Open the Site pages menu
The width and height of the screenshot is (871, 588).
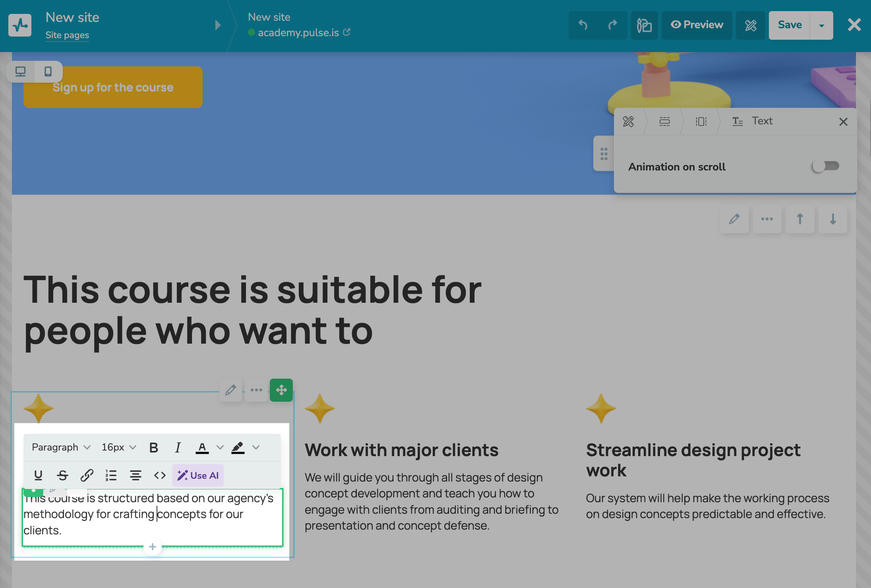click(67, 35)
